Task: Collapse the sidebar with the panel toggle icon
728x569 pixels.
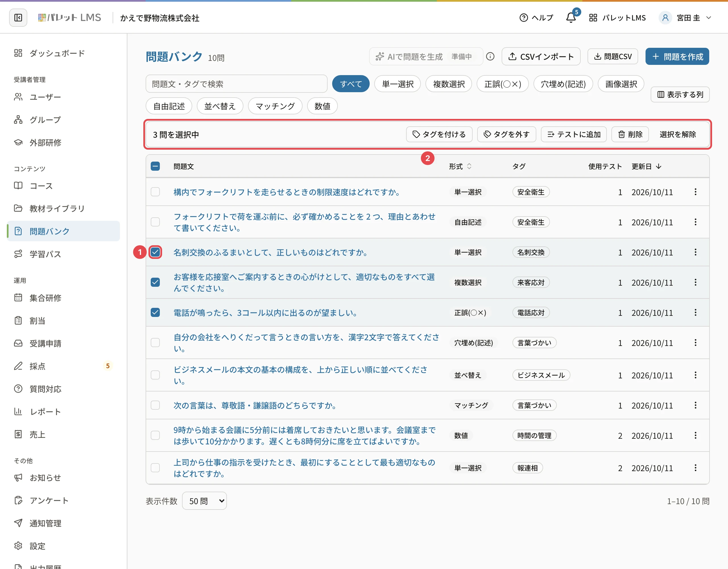Action: tap(18, 18)
